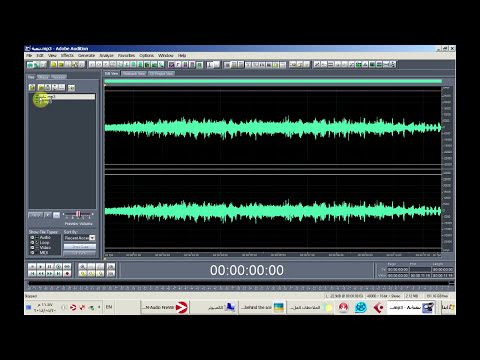Toggle Audio file type visibility

[x=32, y=237]
